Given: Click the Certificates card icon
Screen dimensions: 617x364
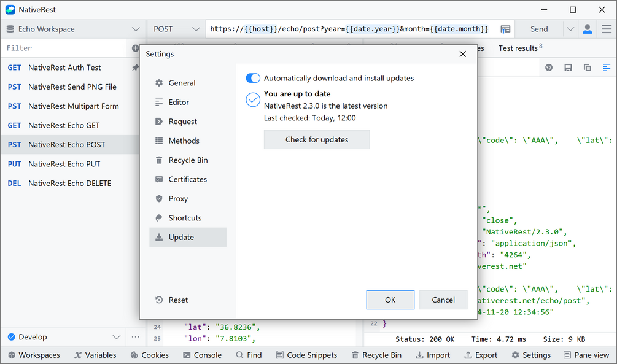Looking at the screenshot, I should coord(159,179).
